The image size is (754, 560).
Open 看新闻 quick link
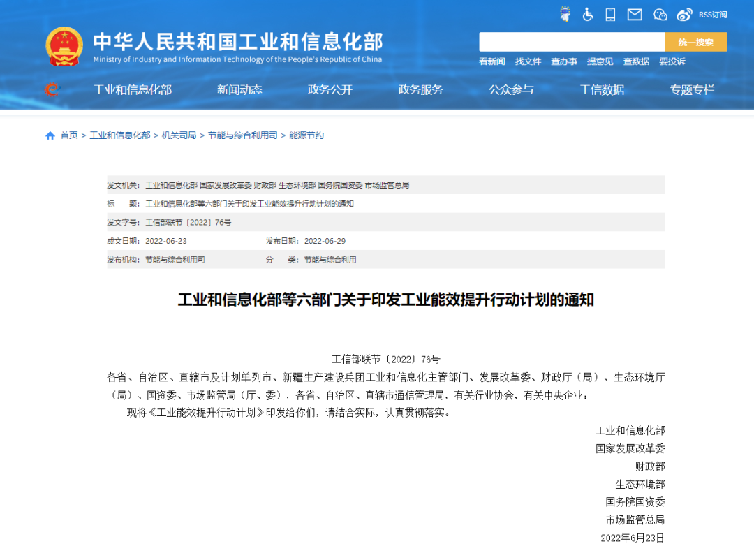(x=492, y=61)
